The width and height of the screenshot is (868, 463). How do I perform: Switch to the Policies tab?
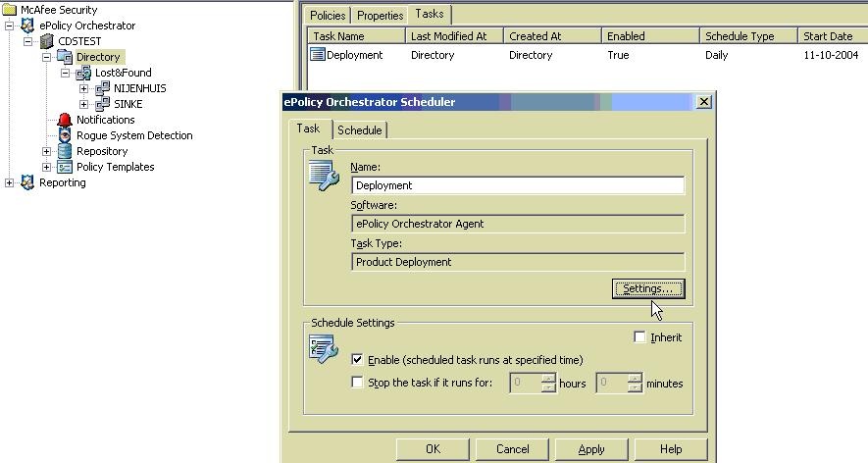tap(328, 16)
